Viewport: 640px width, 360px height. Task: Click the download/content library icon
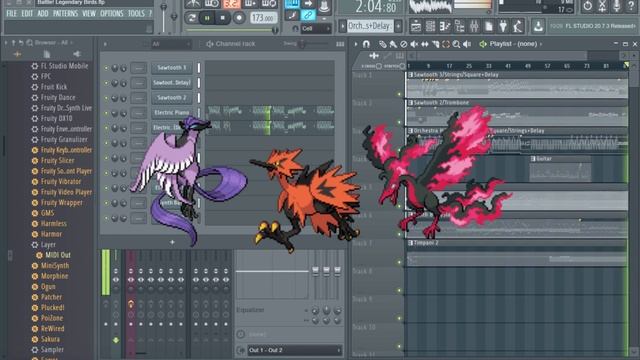(x=538, y=26)
